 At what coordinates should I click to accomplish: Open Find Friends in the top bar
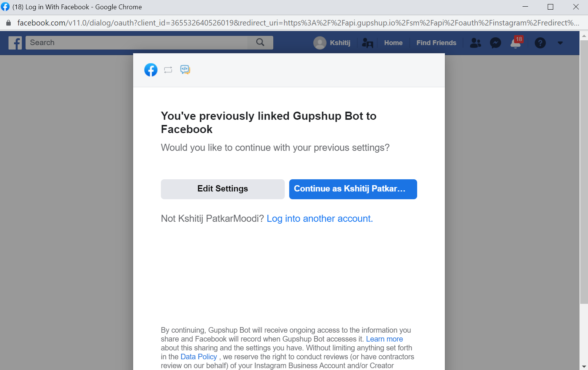coord(436,43)
